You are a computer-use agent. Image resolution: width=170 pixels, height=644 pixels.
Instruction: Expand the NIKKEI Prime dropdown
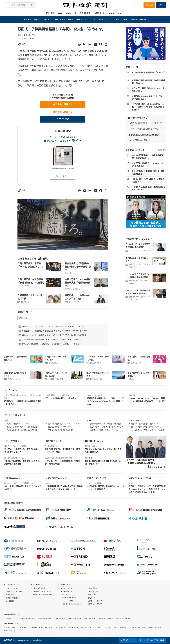116,13
